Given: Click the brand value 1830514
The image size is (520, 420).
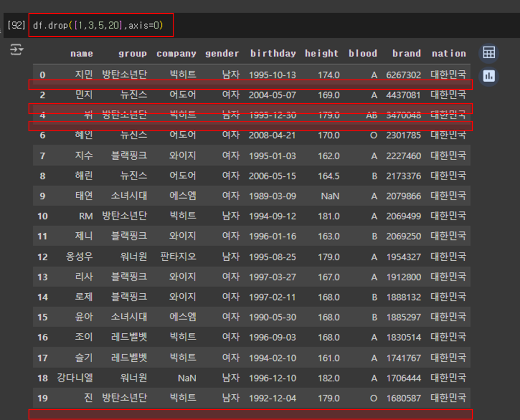Looking at the screenshot, I should (404, 337).
